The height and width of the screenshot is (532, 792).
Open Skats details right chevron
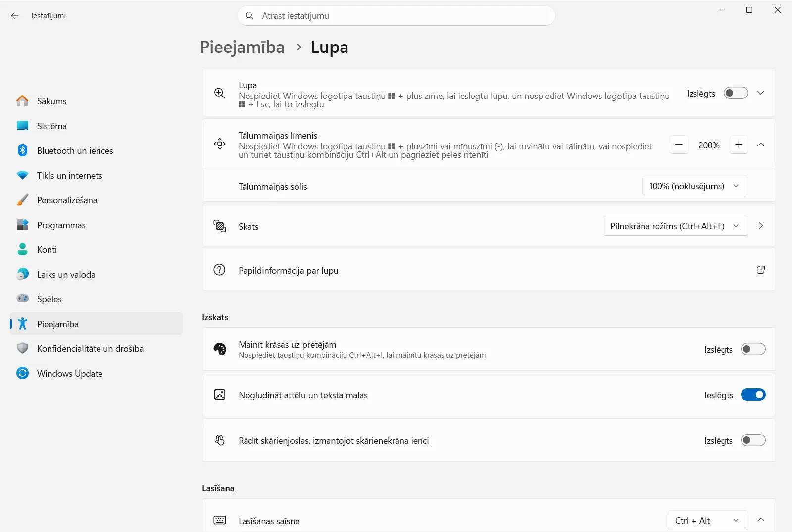[x=761, y=226]
